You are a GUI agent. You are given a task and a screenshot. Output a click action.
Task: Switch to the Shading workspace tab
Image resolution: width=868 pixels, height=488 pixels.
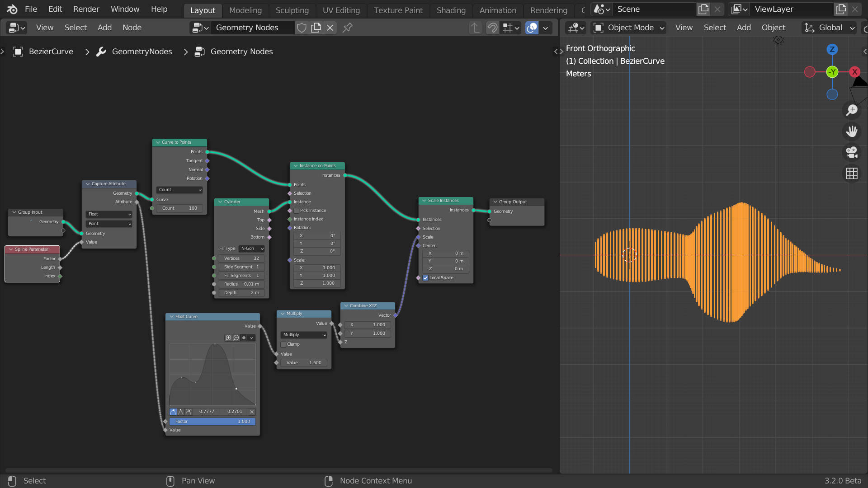[451, 10]
